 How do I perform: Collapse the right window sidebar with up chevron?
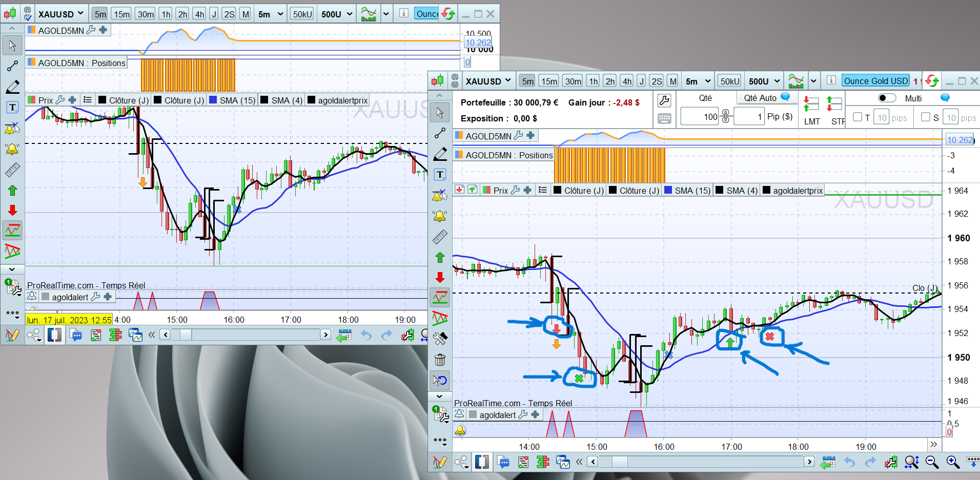tap(439, 95)
